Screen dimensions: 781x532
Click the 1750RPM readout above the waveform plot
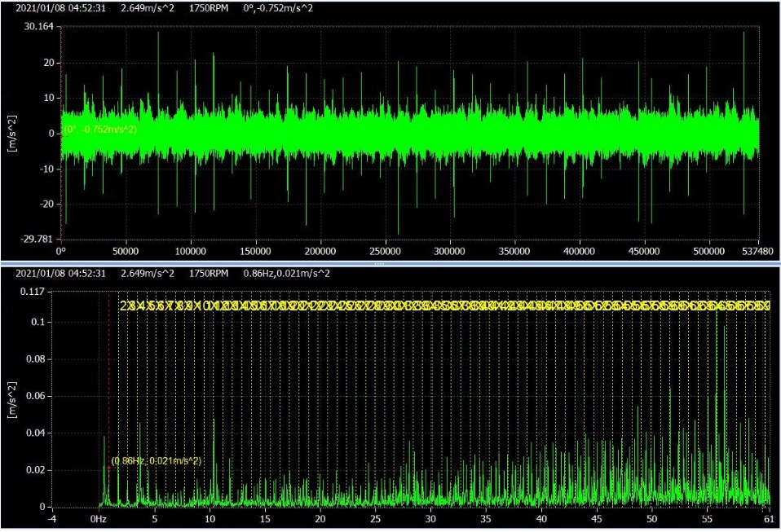pos(209,8)
